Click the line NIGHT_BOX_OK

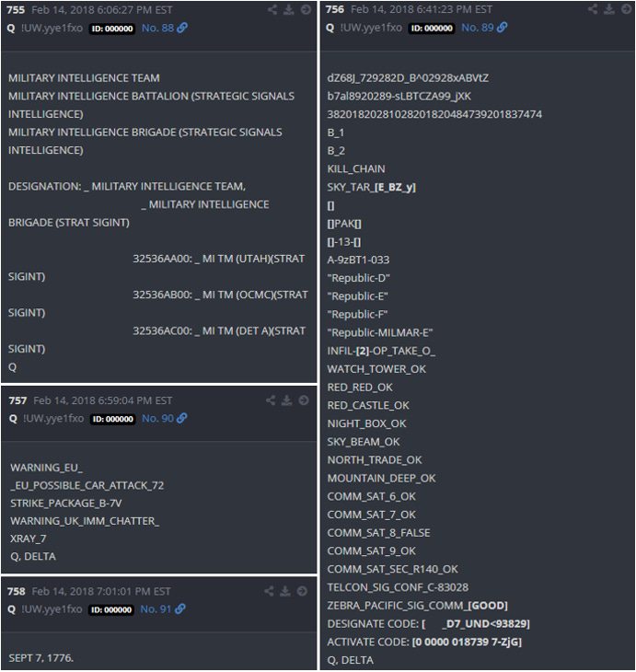click(367, 423)
